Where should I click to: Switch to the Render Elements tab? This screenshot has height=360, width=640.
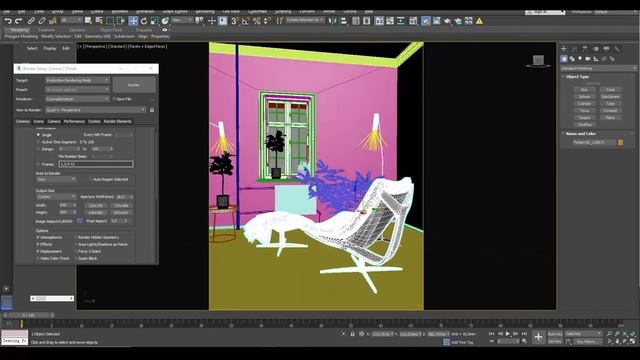(x=117, y=121)
